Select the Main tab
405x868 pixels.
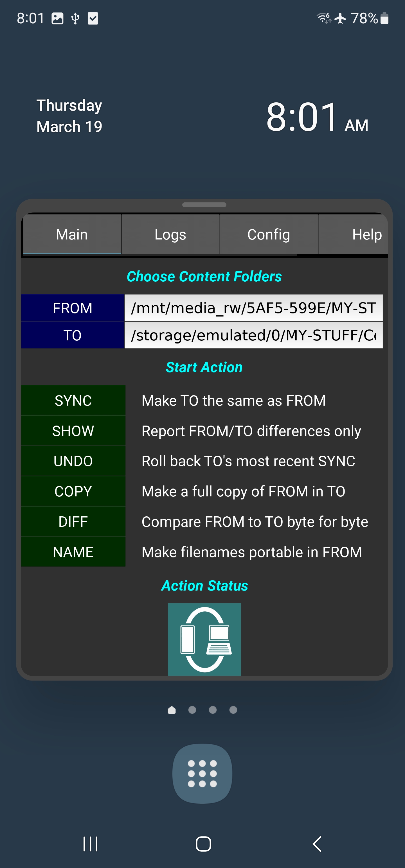click(x=72, y=234)
